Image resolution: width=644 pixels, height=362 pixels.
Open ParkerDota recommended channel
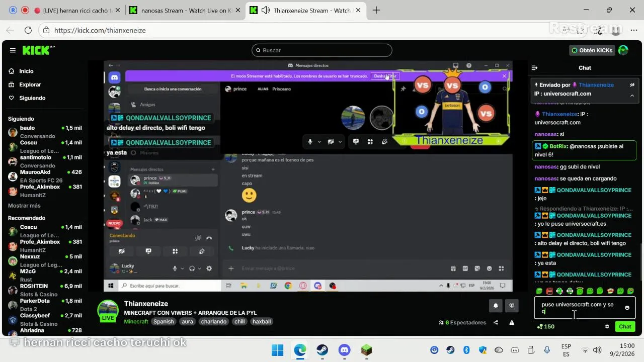point(45,305)
